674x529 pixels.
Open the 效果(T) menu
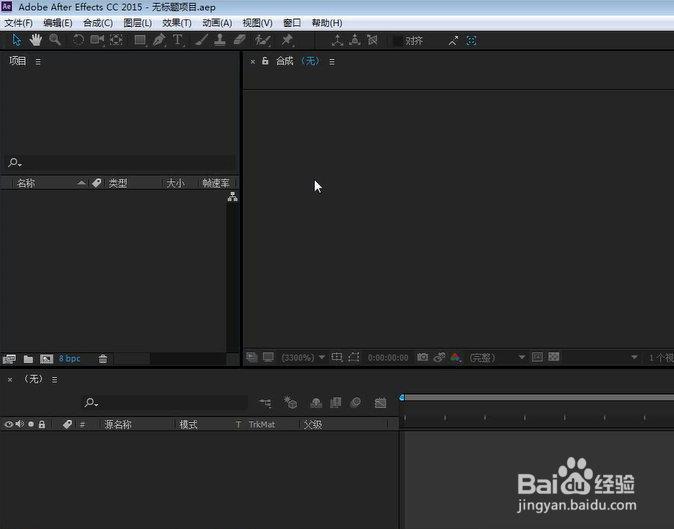click(x=177, y=23)
